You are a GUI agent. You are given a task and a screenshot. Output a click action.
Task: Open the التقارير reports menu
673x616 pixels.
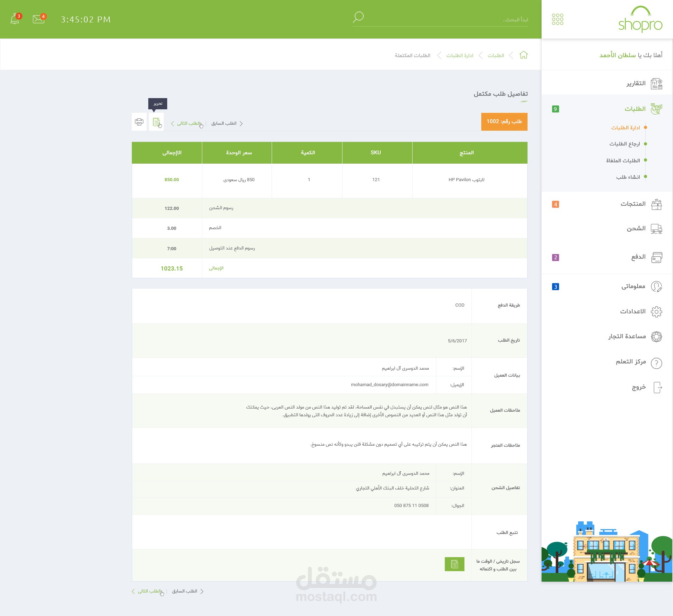point(636,83)
